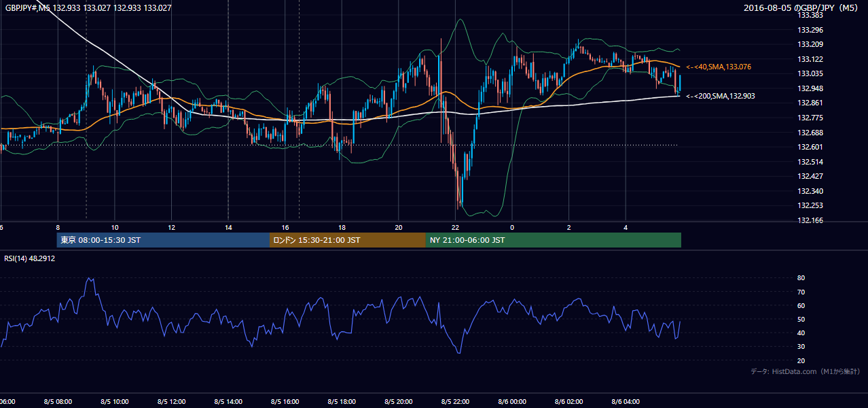
Task: Click RSI scale value 50
Action: (801, 319)
